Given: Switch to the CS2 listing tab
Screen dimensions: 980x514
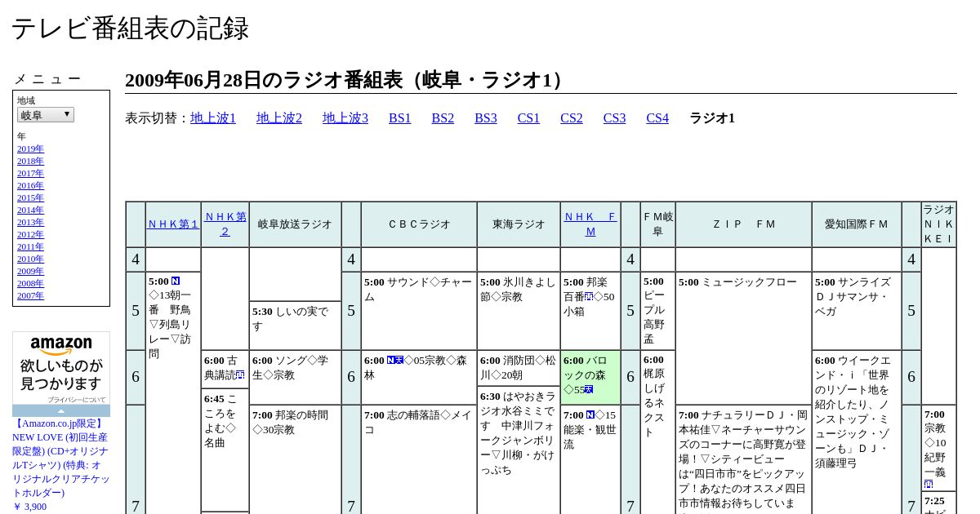Looking at the screenshot, I should pos(572,118).
